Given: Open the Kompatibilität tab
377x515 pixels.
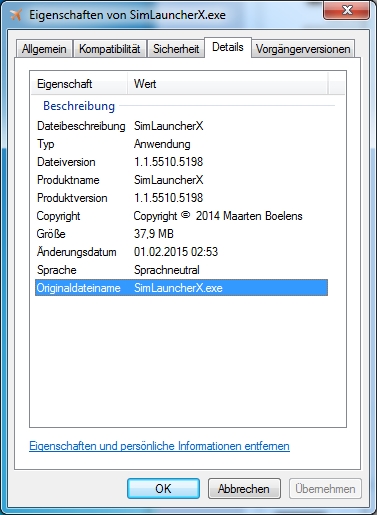Looking at the screenshot, I should point(109,49).
